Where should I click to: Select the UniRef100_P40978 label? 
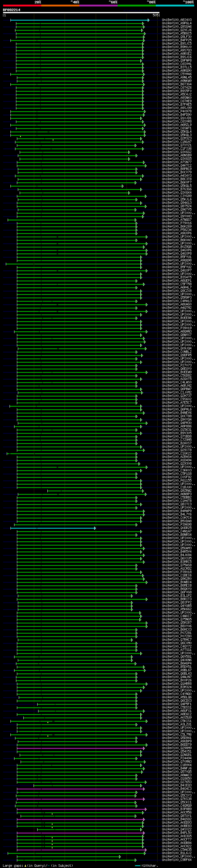pyautogui.click(x=177, y=111)
